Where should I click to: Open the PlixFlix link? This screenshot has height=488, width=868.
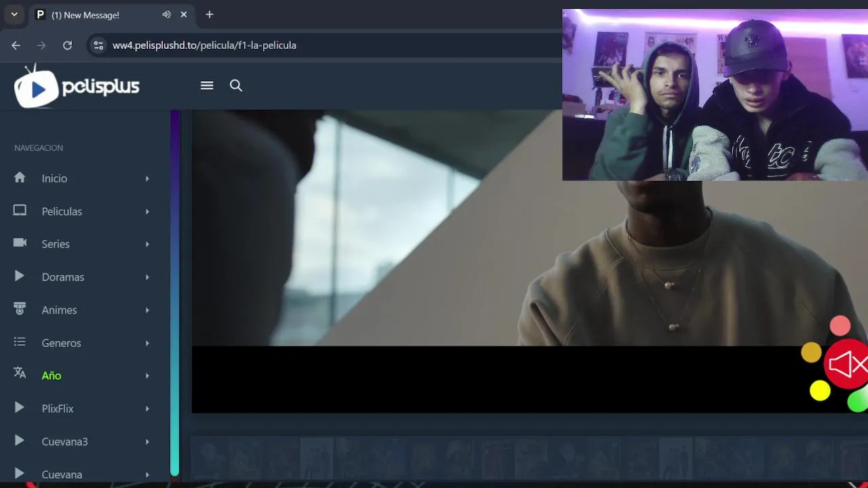pos(58,409)
